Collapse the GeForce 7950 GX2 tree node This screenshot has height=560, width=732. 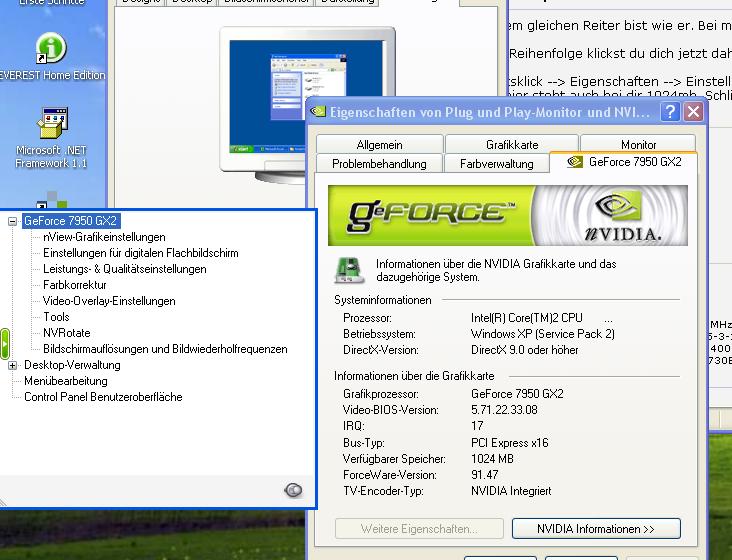pyautogui.click(x=13, y=221)
